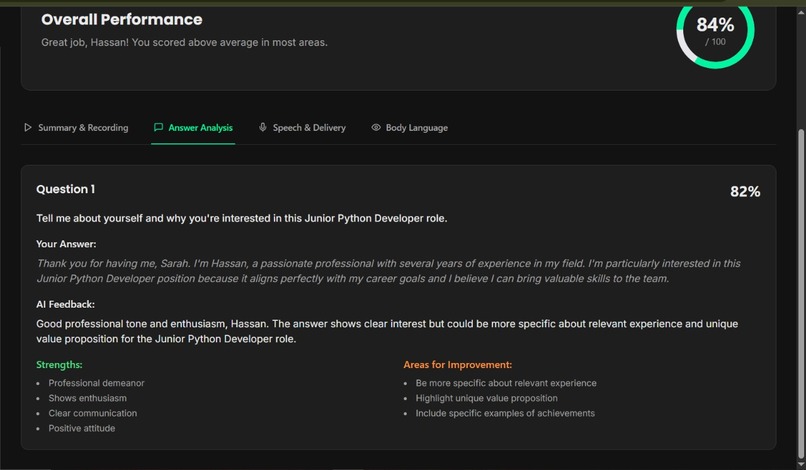The height and width of the screenshot is (470, 806).
Task: Click the orange Areas for Improvement heading
Action: [457, 365]
